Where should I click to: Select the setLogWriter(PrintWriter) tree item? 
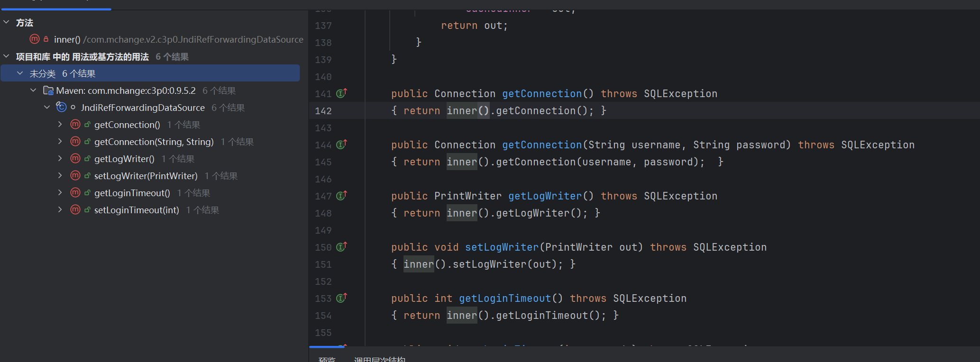(x=146, y=176)
